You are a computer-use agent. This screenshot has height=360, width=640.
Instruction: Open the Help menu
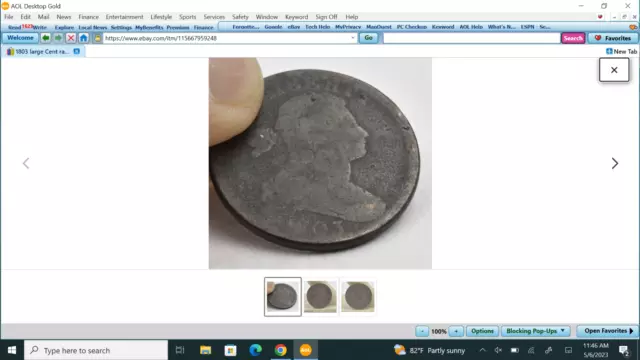tap(351, 17)
